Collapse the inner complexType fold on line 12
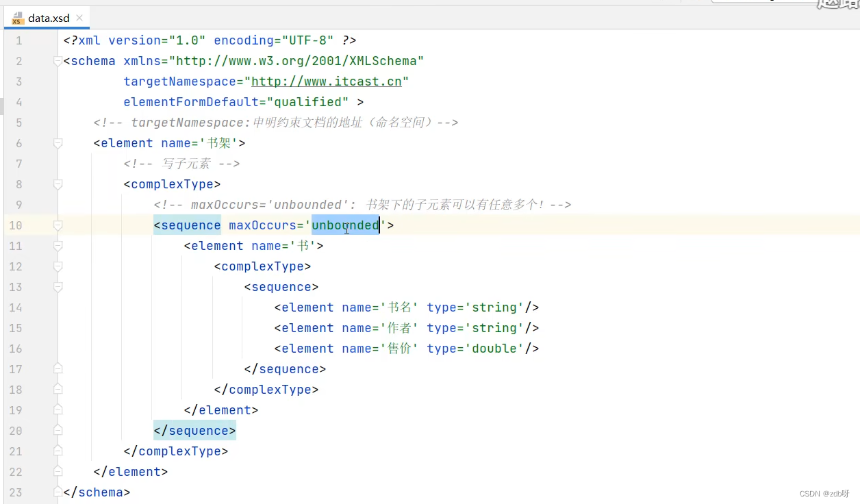 58,266
